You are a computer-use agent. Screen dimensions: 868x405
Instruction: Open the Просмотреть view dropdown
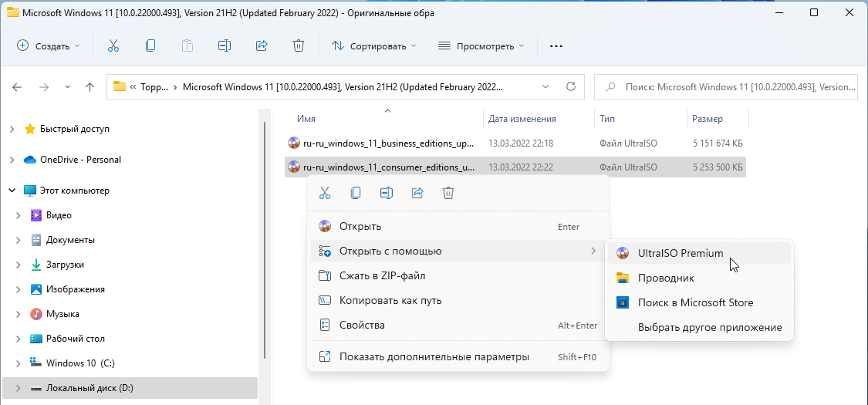click(x=481, y=46)
